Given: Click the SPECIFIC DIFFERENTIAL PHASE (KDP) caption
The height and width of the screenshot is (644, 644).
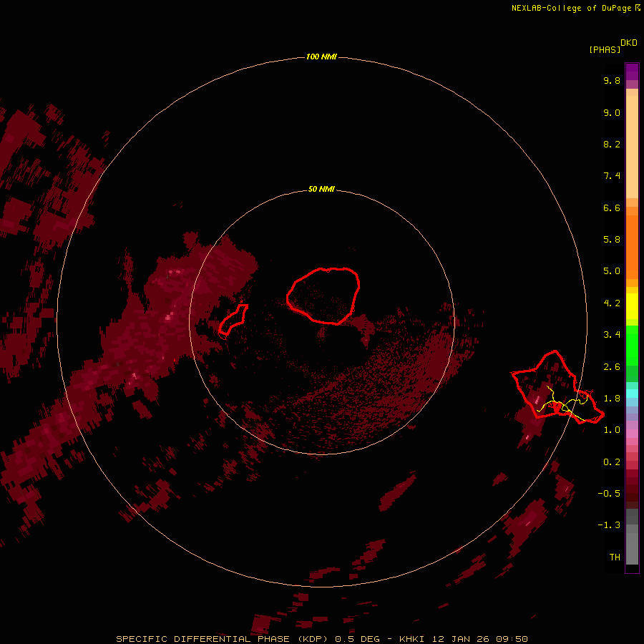Looking at the screenshot, I should point(222,639).
